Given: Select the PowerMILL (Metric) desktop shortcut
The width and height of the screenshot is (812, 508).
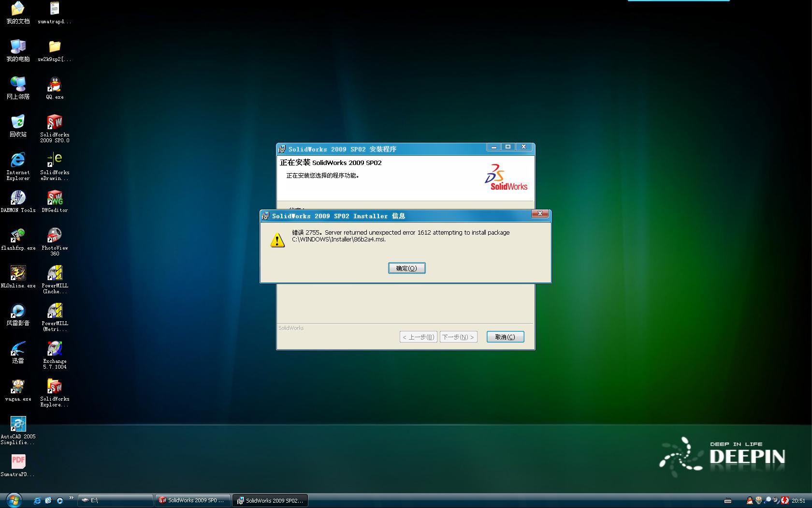Looking at the screenshot, I should point(55,317).
